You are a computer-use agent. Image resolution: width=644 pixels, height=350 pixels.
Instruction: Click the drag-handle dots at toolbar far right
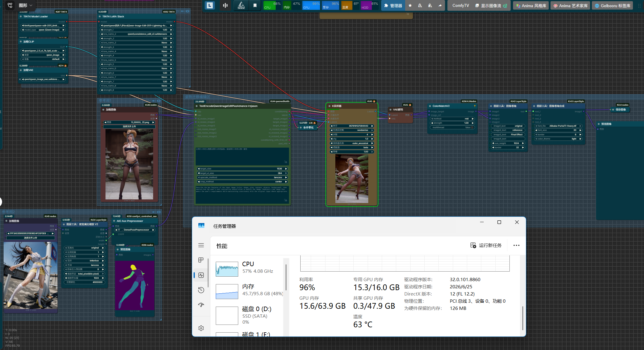[639, 6]
